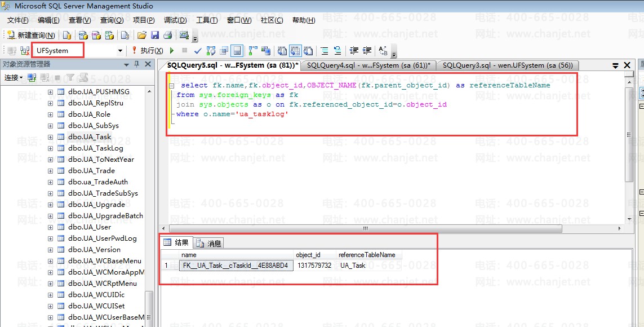This screenshot has height=327, width=644.
Task: Switch to the SQLQuery4.sql tab
Action: click(x=368, y=65)
